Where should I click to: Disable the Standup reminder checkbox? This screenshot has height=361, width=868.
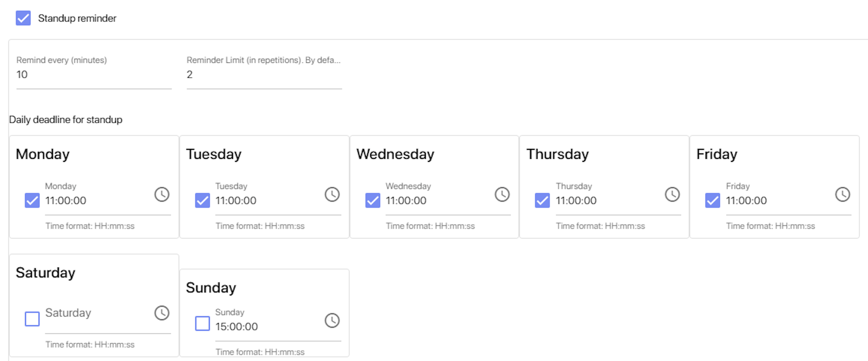point(23,18)
